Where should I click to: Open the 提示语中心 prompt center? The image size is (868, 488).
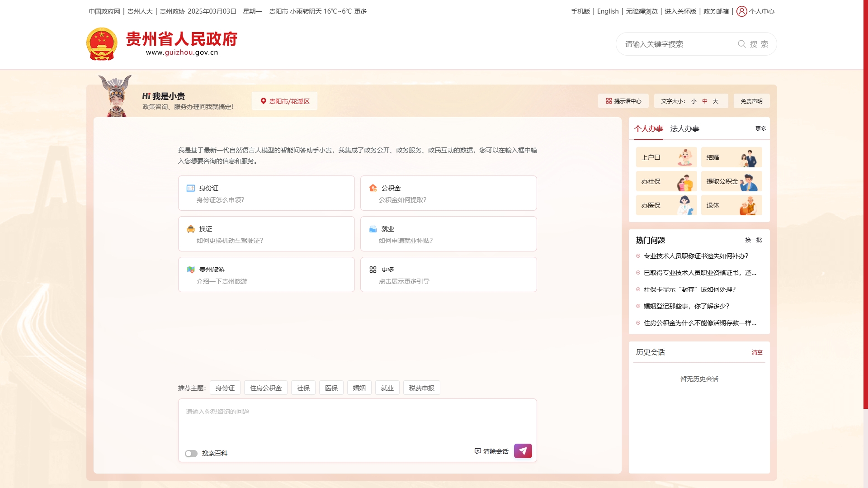[623, 101]
